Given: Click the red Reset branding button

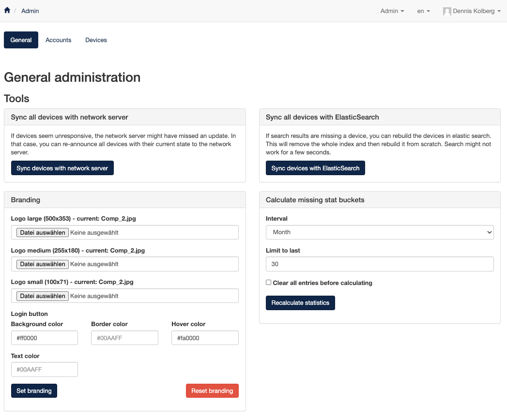Looking at the screenshot, I should [x=212, y=390].
